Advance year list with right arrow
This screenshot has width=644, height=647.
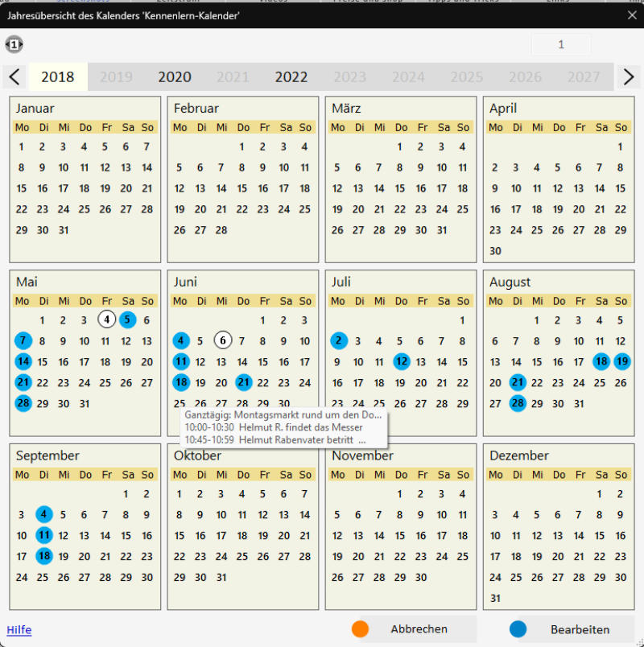tap(629, 77)
